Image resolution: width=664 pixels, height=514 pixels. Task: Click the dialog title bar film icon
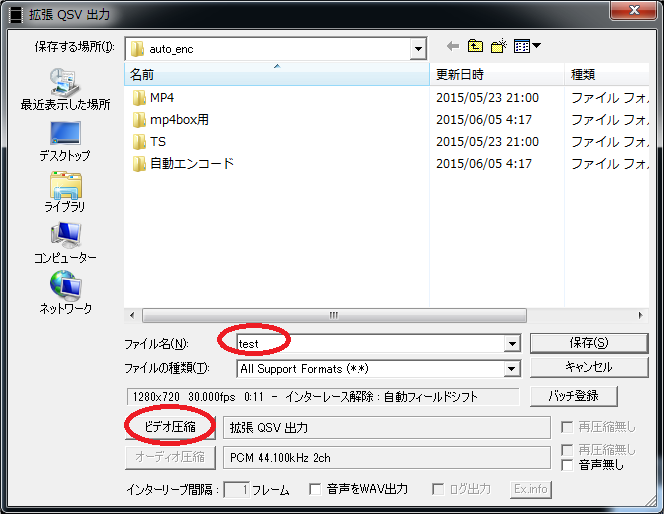click(16, 15)
